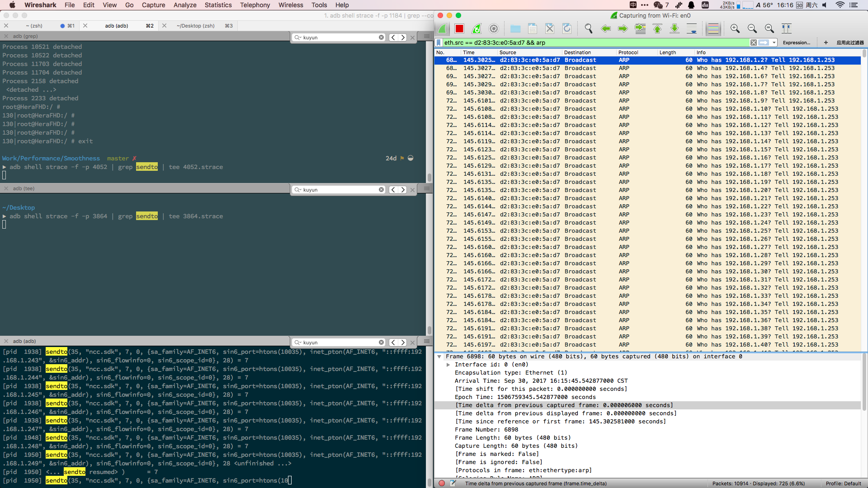Open the Statistics menu
This screenshot has width=868, height=488.
coord(218,5)
